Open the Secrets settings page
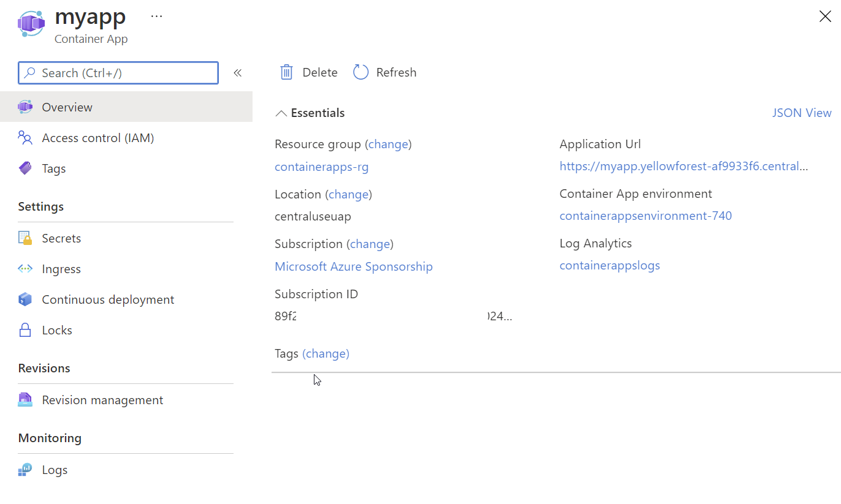 (61, 238)
